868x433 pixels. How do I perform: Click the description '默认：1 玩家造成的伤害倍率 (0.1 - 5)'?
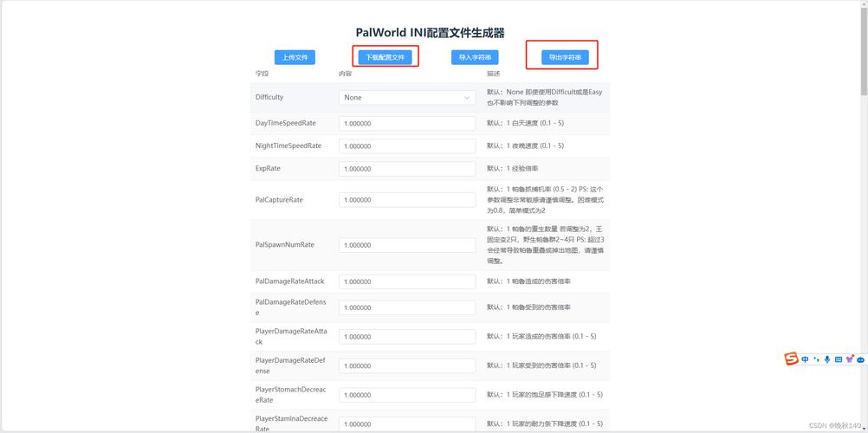point(541,337)
